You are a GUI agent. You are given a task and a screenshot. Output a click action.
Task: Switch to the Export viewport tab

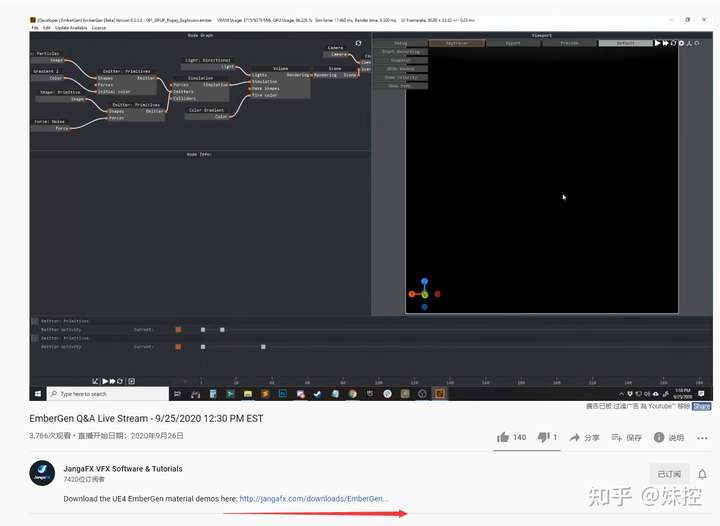click(x=513, y=43)
